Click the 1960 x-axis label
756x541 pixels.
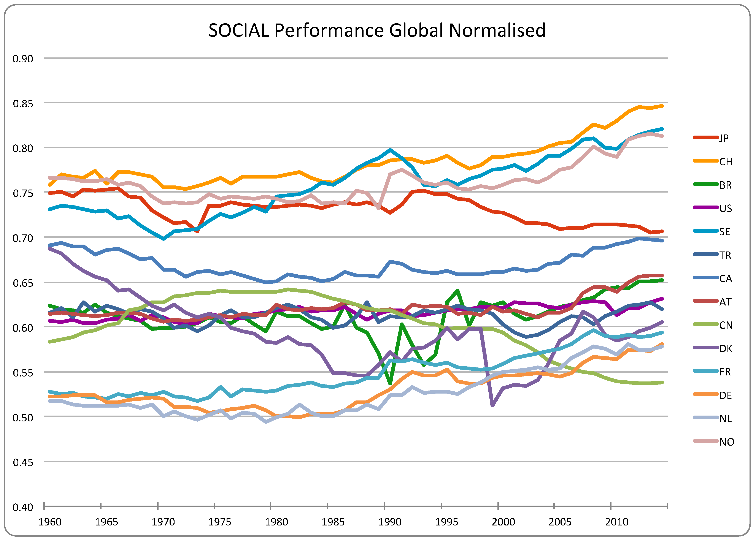point(50,522)
